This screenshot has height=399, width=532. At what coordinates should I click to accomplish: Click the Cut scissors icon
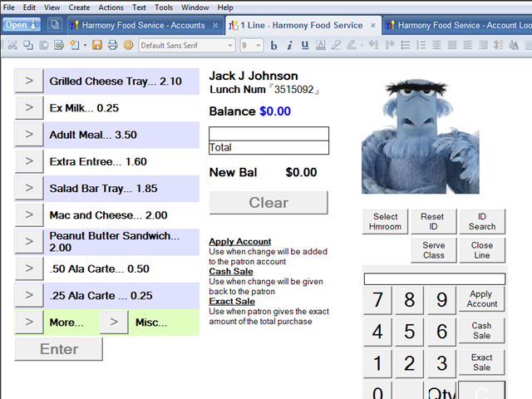click(x=12, y=45)
